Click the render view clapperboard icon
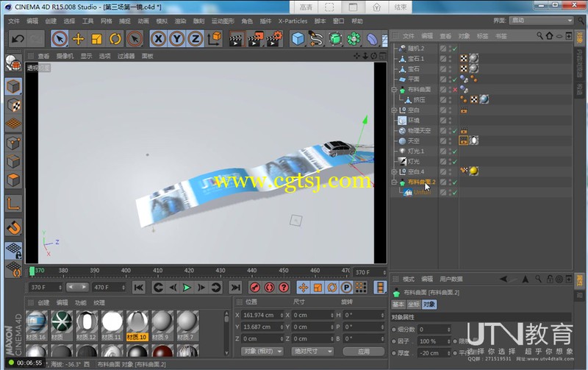Screen dimensions: 588x370 point(236,39)
